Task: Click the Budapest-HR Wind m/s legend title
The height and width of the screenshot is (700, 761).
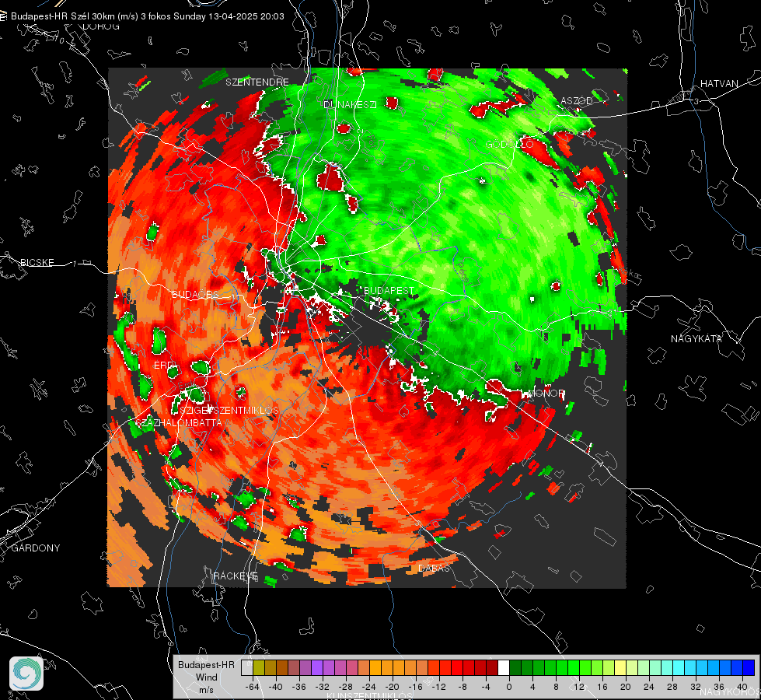Action: click(x=206, y=677)
